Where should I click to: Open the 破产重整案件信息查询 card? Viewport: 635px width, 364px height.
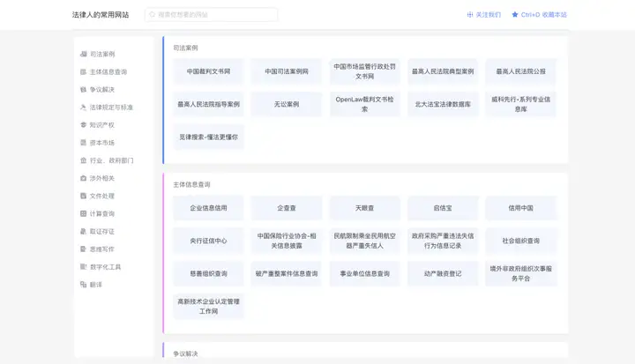[287, 274]
